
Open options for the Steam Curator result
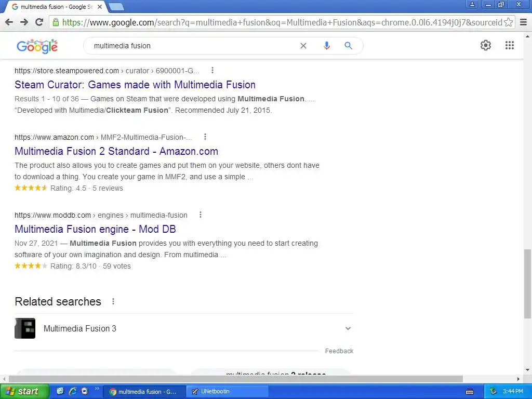coord(212,70)
